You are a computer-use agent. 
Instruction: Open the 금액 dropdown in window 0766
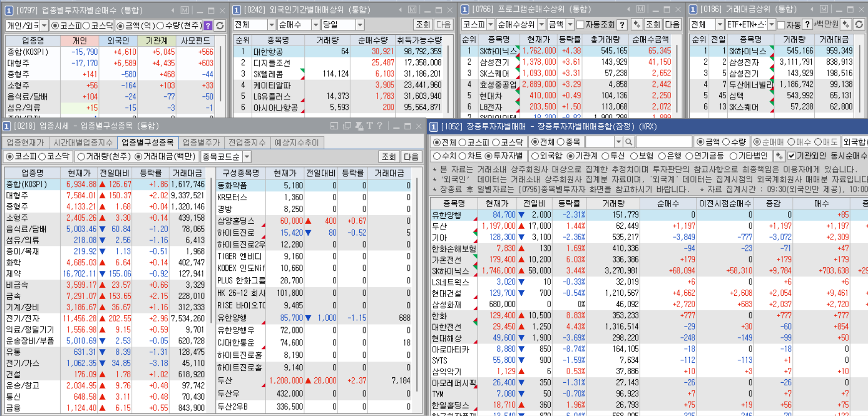[570, 24]
